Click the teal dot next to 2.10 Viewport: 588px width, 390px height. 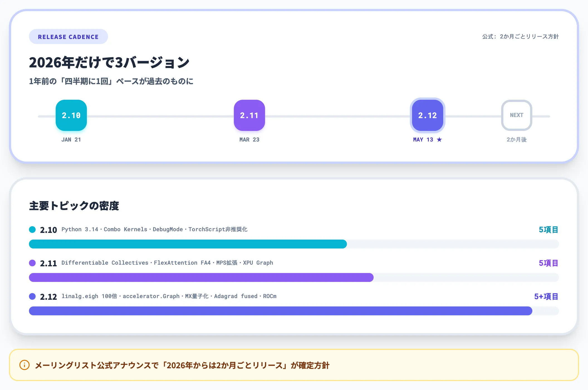32,230
